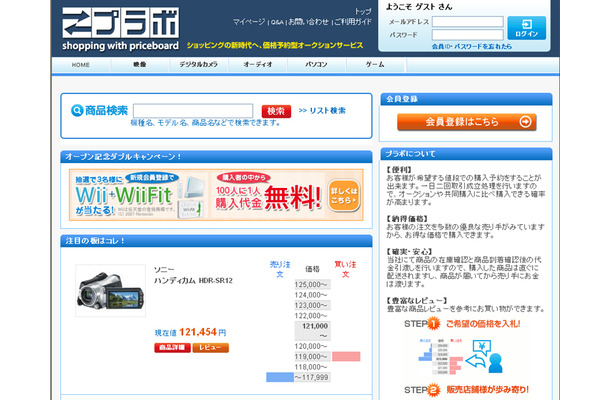The width and height of the screenshot is (610, 400).
Task: Click the ログイン button
Action: (x=527, y=28)
